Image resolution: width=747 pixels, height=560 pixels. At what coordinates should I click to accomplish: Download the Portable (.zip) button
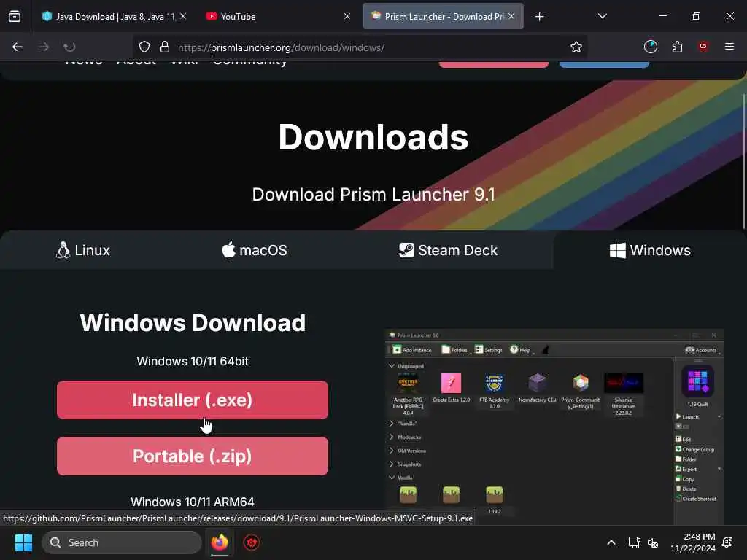click(193, 456)
